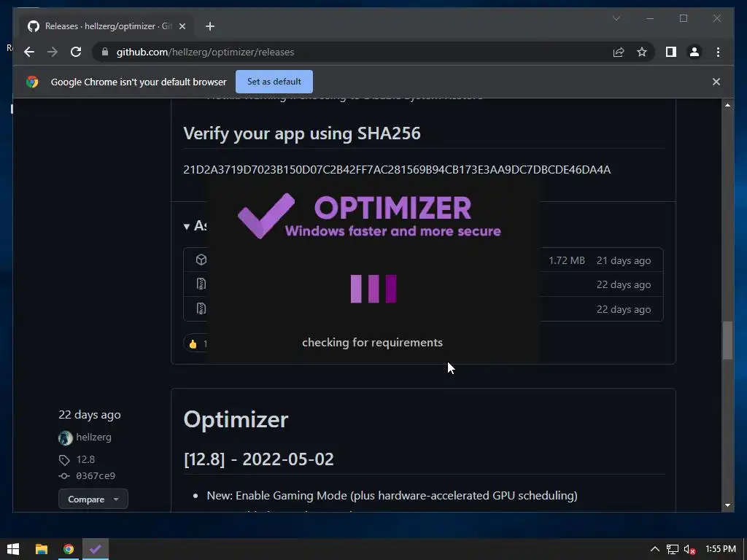Open the clock showing 1:55 PM
Screen dimensions: 747x560
(720, 549)
